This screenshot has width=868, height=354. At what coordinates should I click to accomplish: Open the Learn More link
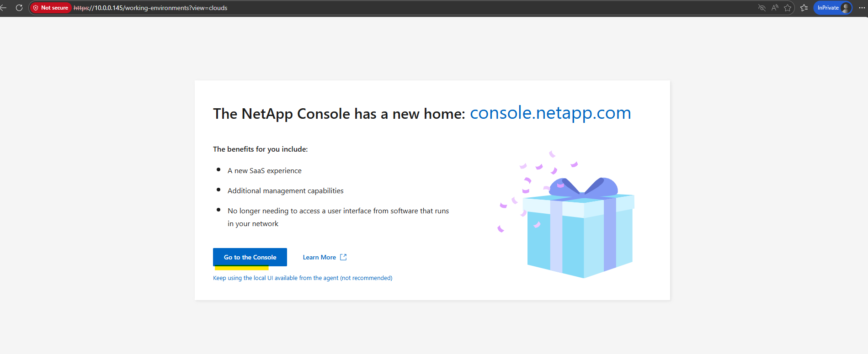click(x=325, y=257)
